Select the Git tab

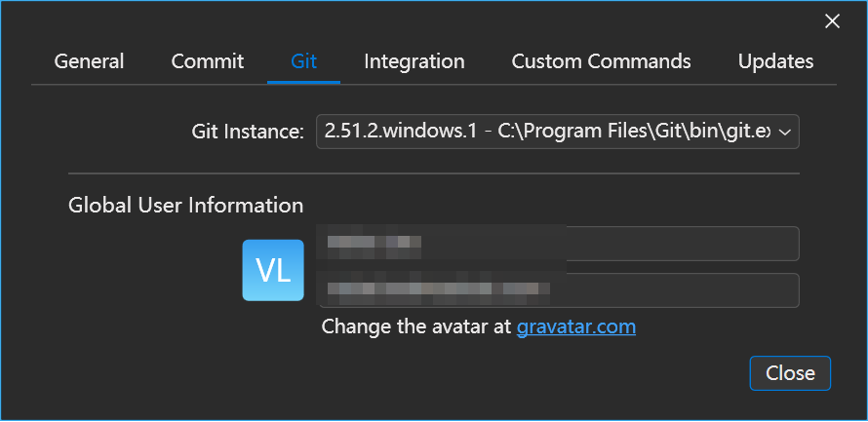(x=303, y=61)
